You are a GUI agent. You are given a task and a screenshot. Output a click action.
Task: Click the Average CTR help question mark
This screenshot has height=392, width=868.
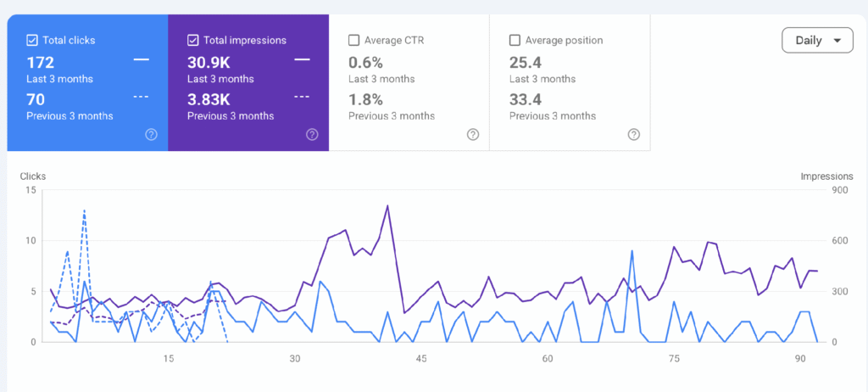[x=473, y=134]
